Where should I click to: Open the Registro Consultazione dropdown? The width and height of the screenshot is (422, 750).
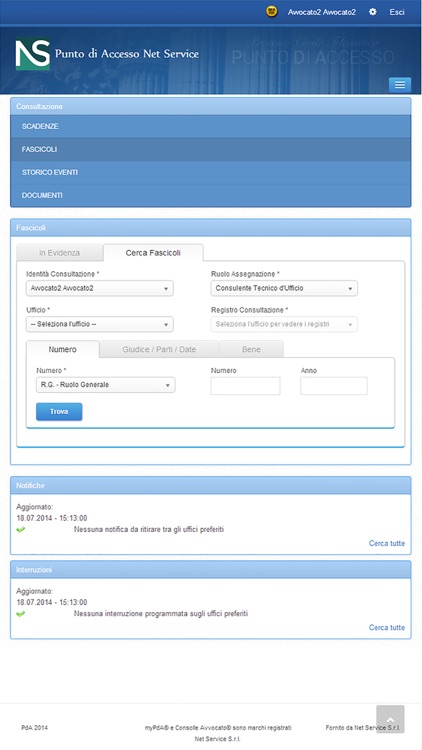[284, 324]
